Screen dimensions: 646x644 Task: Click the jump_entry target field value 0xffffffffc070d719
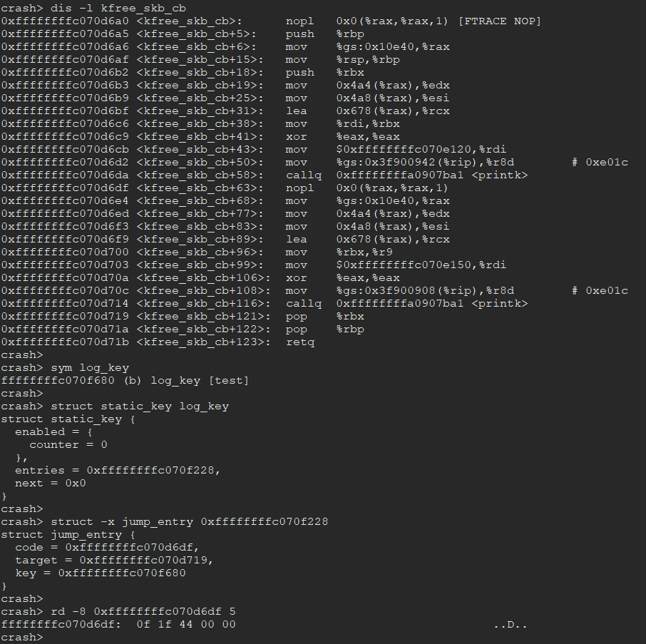(x=143, y=560)
